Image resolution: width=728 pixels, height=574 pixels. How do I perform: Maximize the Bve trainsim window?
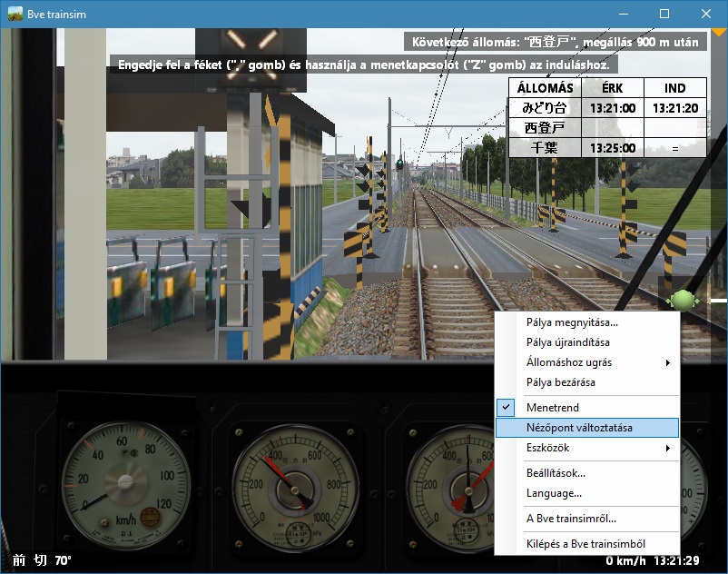click(664, 15)
